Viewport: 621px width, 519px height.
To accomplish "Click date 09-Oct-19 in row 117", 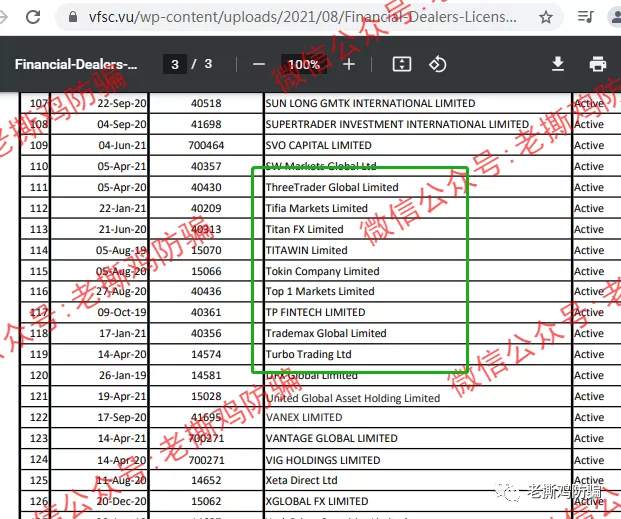I will click(122, 313).
